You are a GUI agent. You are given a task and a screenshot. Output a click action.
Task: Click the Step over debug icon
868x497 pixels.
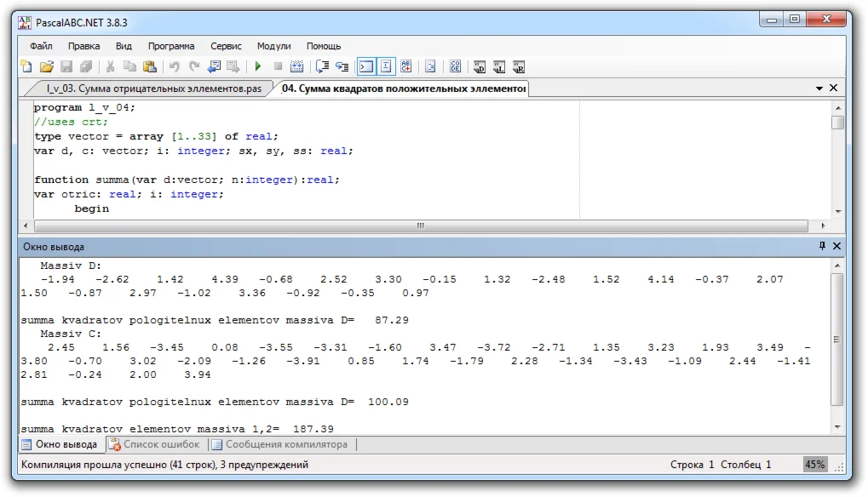(322, 66)
